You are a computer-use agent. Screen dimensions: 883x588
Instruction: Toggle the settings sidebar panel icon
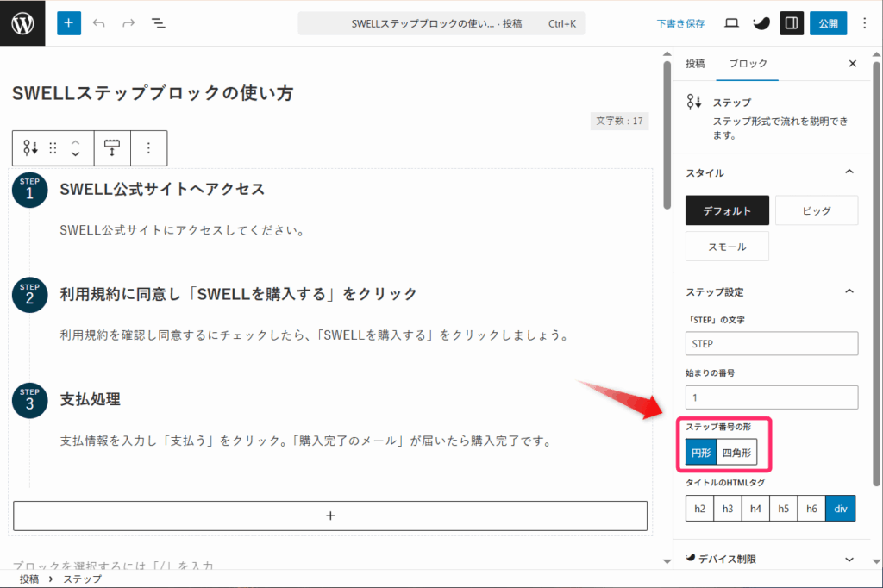tap(792, 23)
